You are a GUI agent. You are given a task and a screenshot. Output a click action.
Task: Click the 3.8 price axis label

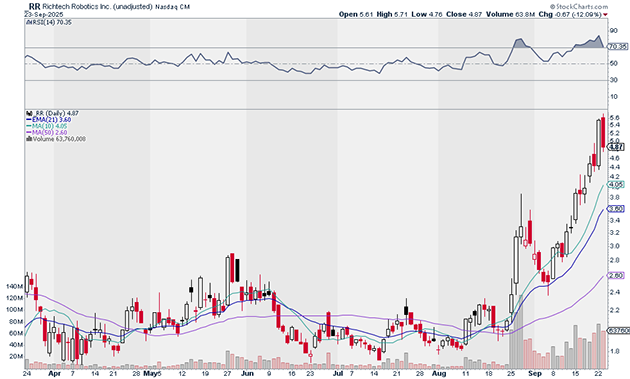614,197
